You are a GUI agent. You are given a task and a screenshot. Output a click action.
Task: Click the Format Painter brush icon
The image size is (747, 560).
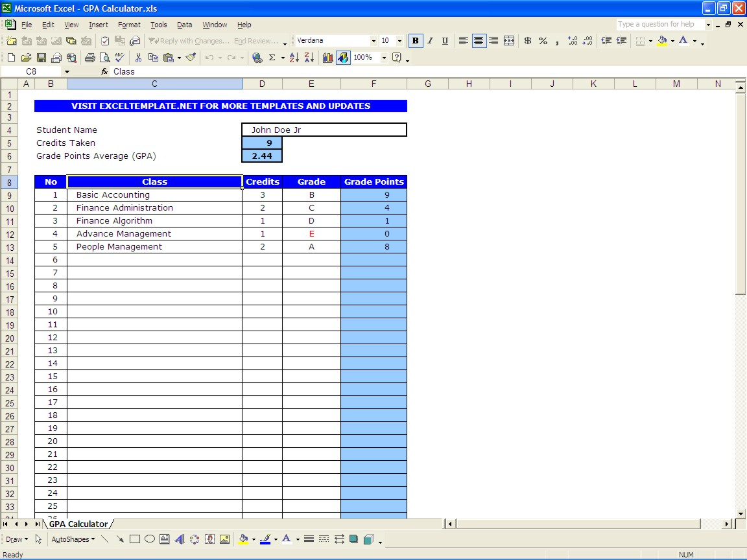point(191,58)
